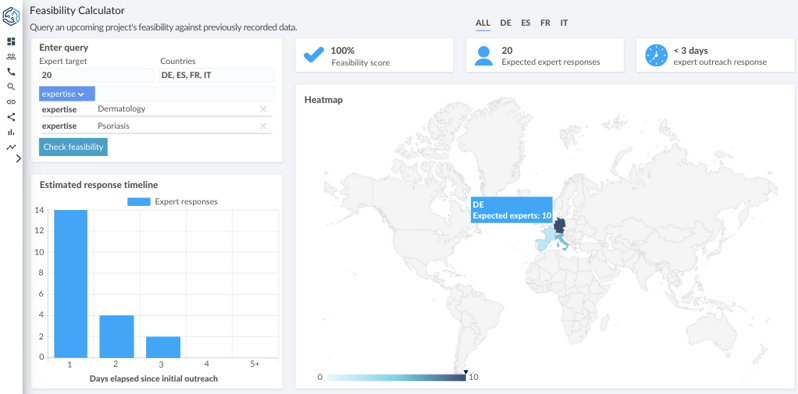The image size is (798, 394).
Task: Click the filter value text box
Action: pyautogui.click(x=185, y=94)
